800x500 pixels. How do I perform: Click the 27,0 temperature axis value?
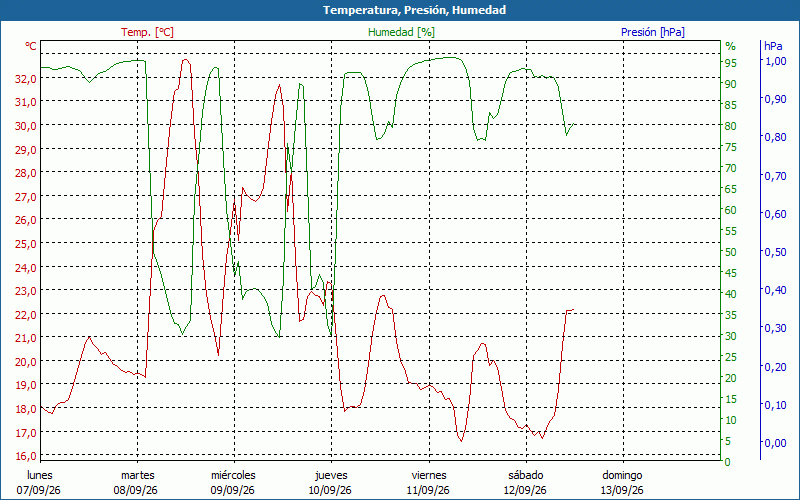tap(27, 196)
